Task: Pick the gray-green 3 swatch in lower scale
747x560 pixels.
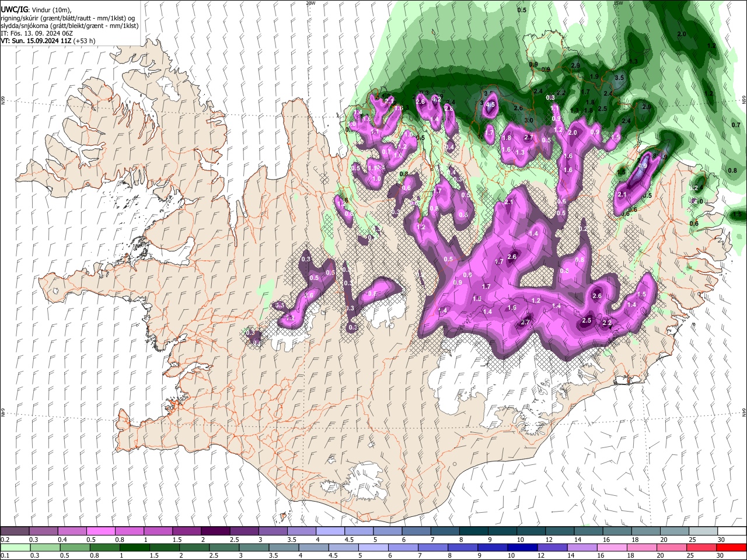Action: [253, 548]
